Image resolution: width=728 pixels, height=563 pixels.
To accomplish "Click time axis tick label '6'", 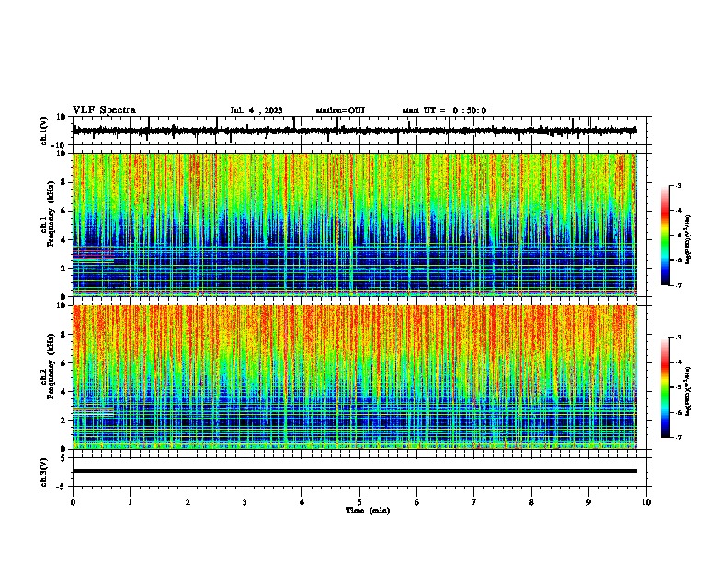I will pyautogui.click(x=417, y=502).
